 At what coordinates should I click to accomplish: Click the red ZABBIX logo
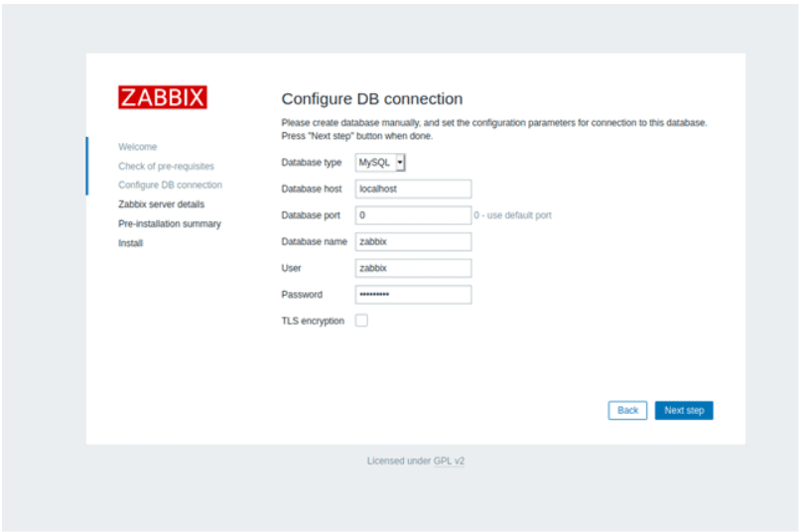[x=163, y=97]
